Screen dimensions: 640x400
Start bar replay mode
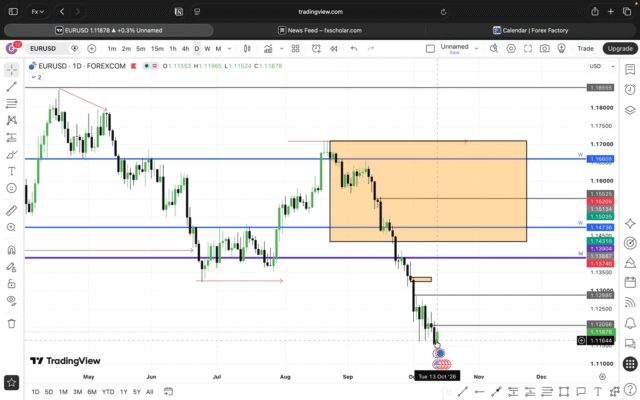coord(334,49)
